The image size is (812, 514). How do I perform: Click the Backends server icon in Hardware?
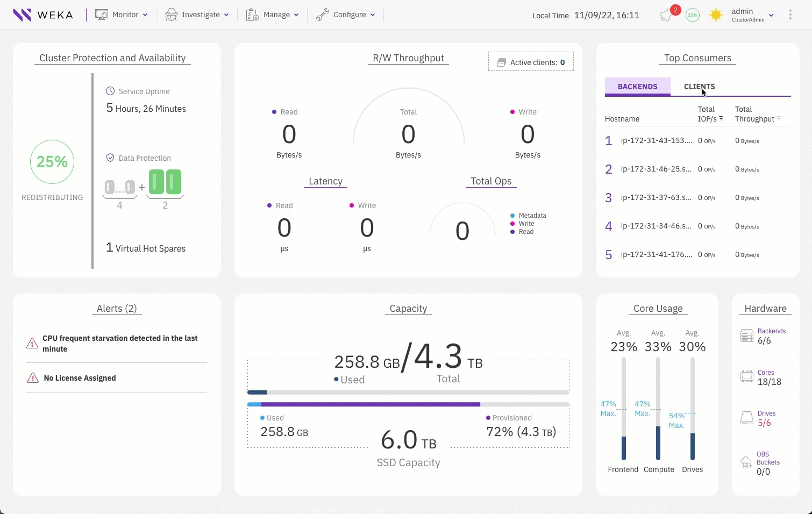(747, 335)
